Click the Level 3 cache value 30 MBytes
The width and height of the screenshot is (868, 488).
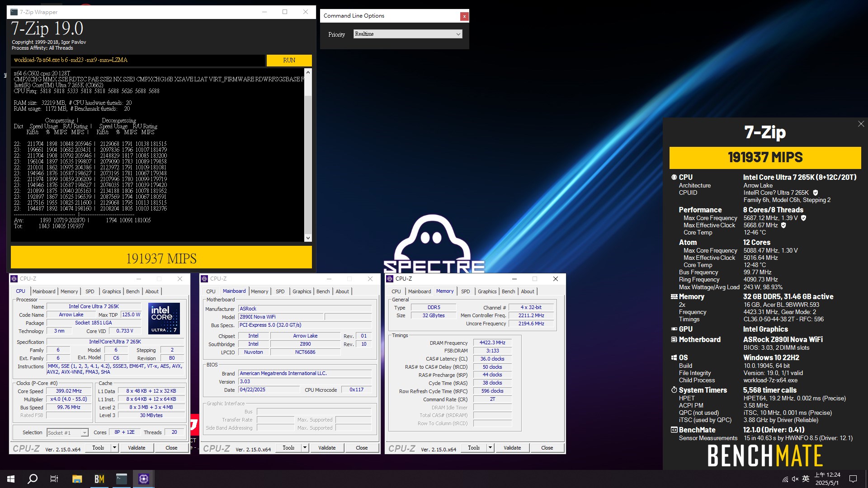151,415
